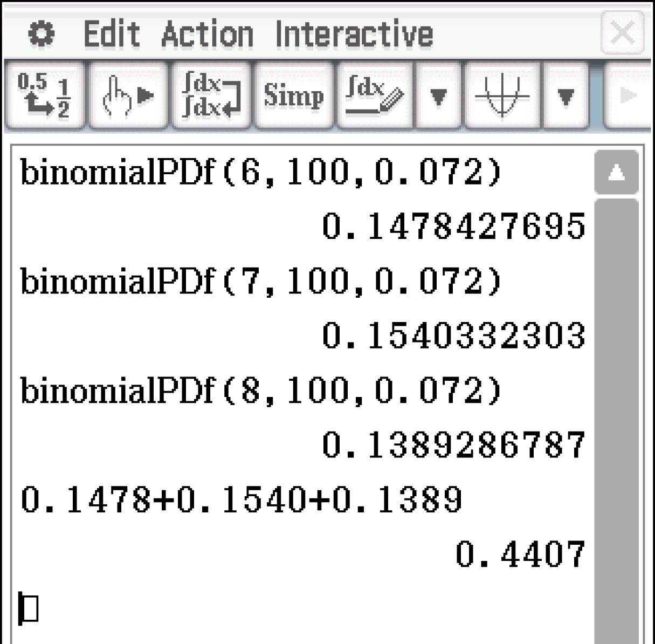Open the Action menu
Viewport: 655px width, 644px height.
(208, 35)
